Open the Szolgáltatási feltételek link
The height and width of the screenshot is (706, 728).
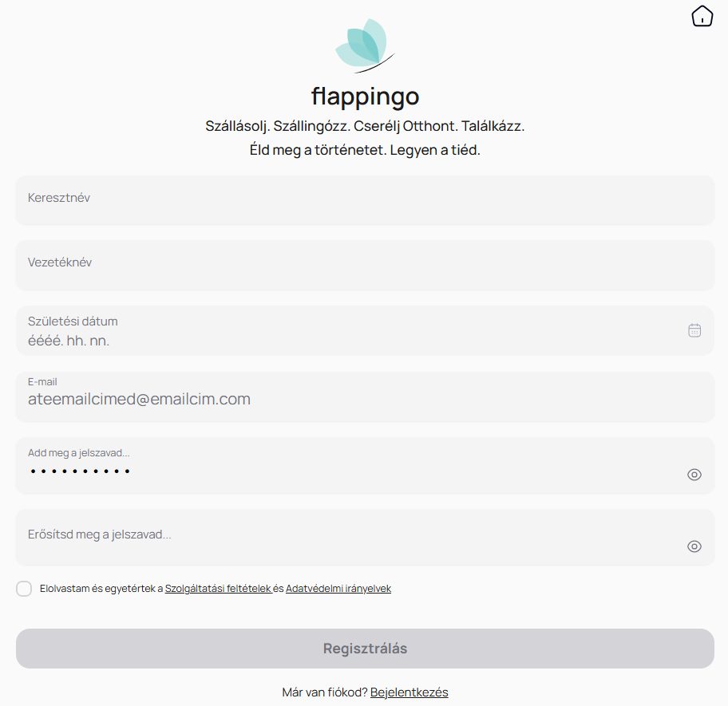218,589
